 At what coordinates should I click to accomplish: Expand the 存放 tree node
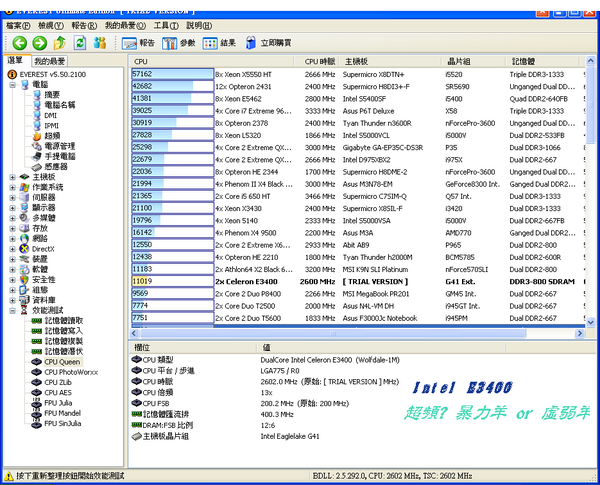click(12, 229)
